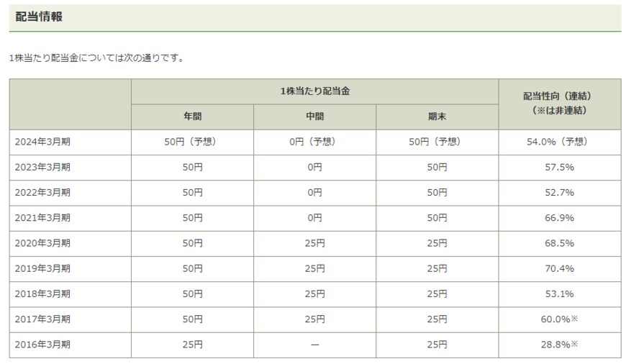Click the dash cell in the 2016年3月期 row
This screenshot has width=626, height=364.
click(x=314, y=345)
